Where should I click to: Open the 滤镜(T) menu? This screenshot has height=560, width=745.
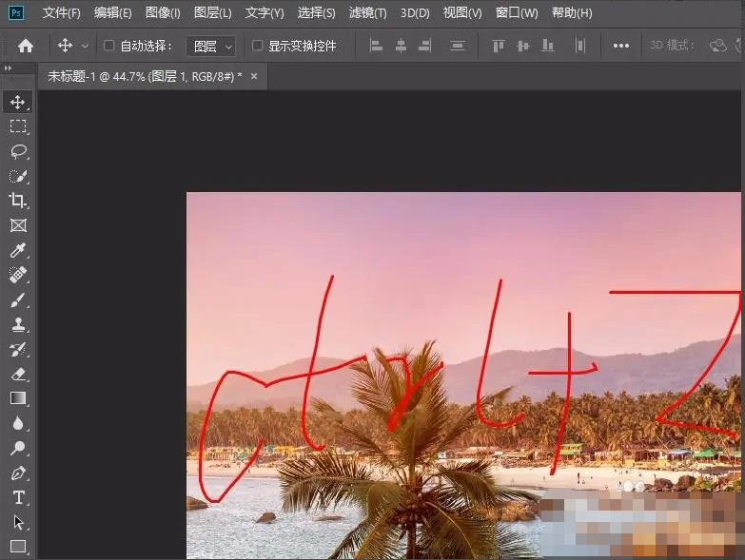coord(367,13)
